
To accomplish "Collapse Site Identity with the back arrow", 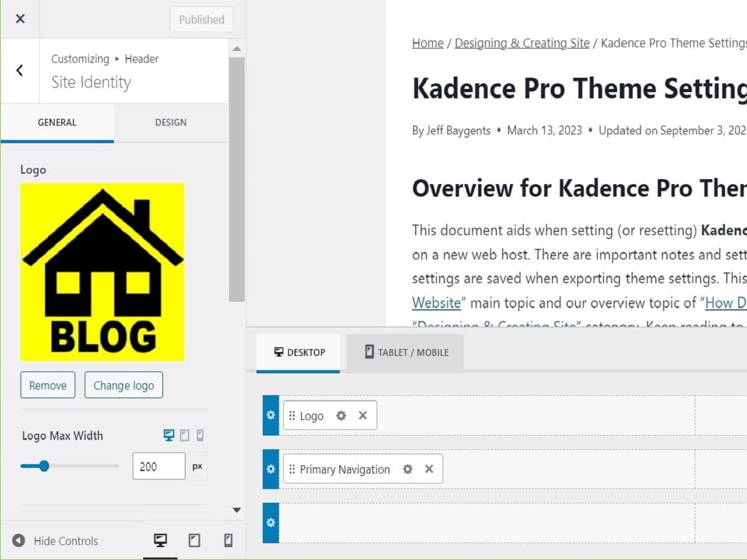I will pos(19,70).
